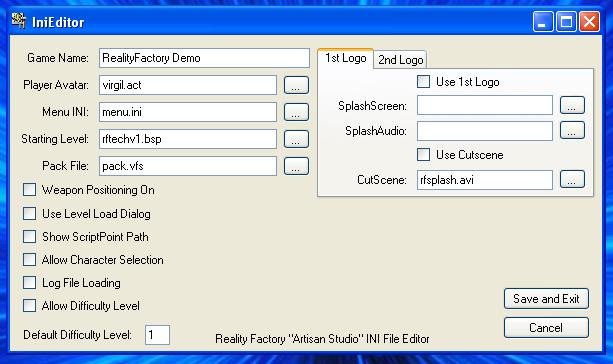Screen dimensions: 613x364
Task: Minimize the IniEditor window
Action: click(x=543, y=21)
